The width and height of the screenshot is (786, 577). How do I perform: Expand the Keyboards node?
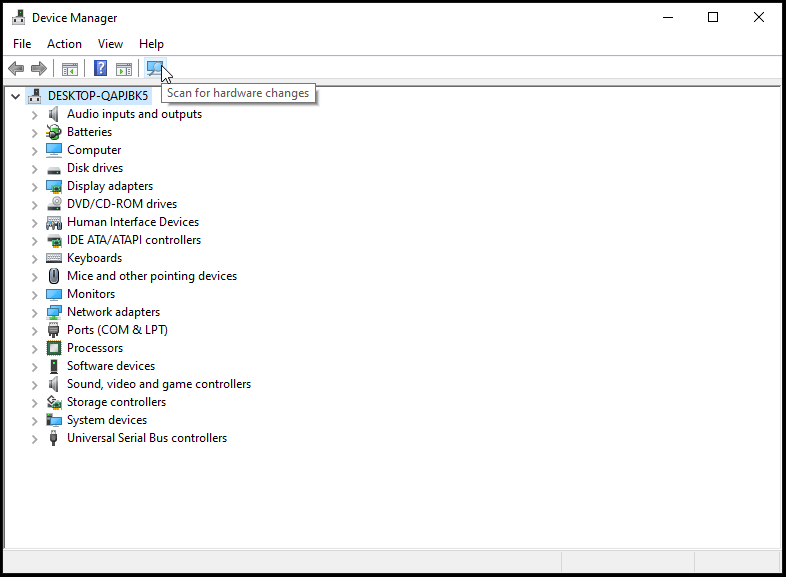(x=34, y=259)
